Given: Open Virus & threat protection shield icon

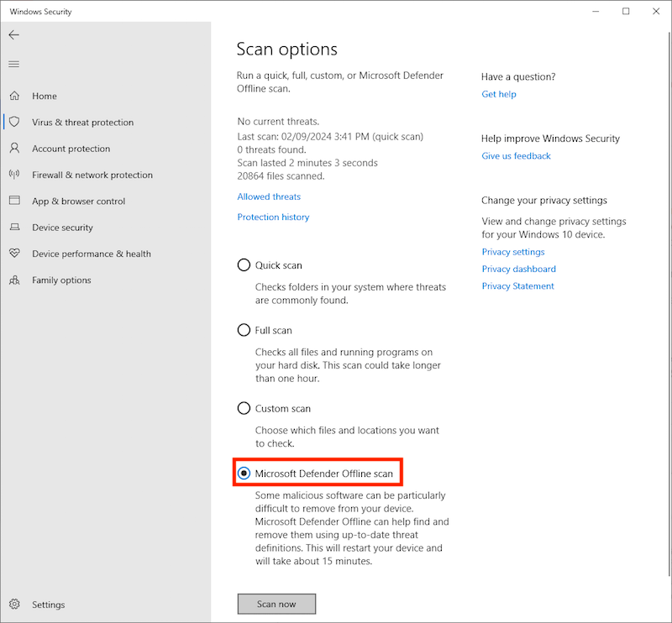Looking at the screenshot, I should click(14, 123).
